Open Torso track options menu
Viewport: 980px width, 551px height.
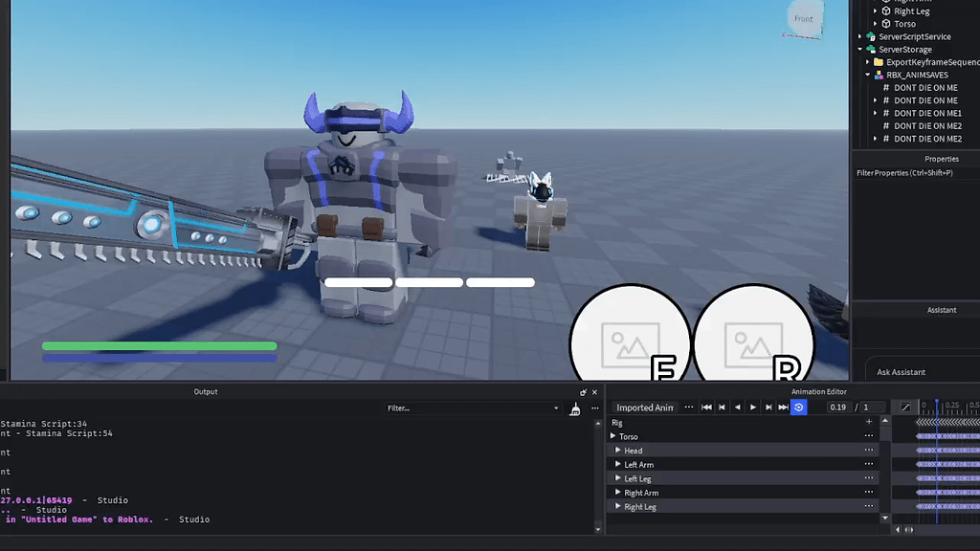pyautogui.click(x=869, y=436)
